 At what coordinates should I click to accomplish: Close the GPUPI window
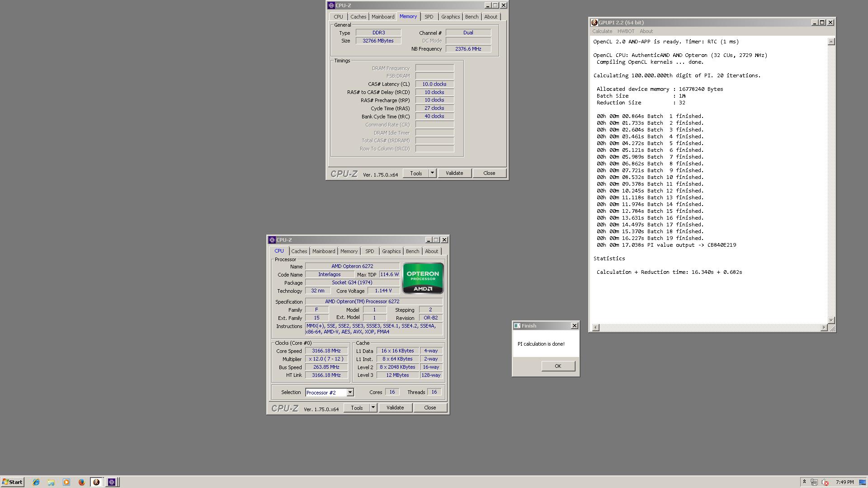pyautogui.click(x=830, y=23)
